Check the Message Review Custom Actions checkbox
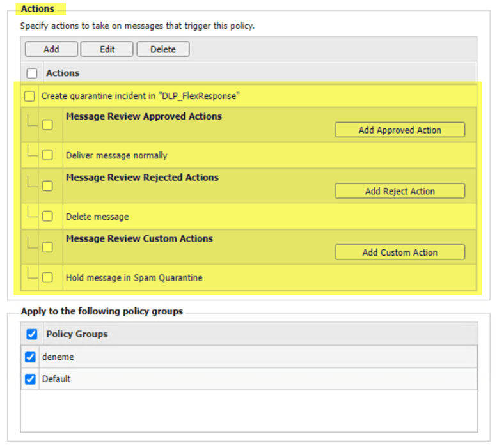The height and width of the screenshot is (448, 497). [47, 247]
